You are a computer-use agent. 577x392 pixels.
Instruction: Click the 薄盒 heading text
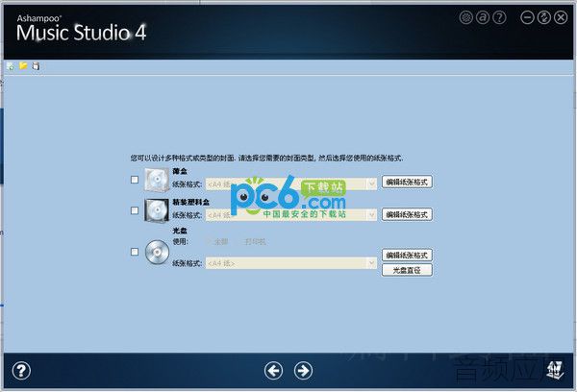(180, 171)
